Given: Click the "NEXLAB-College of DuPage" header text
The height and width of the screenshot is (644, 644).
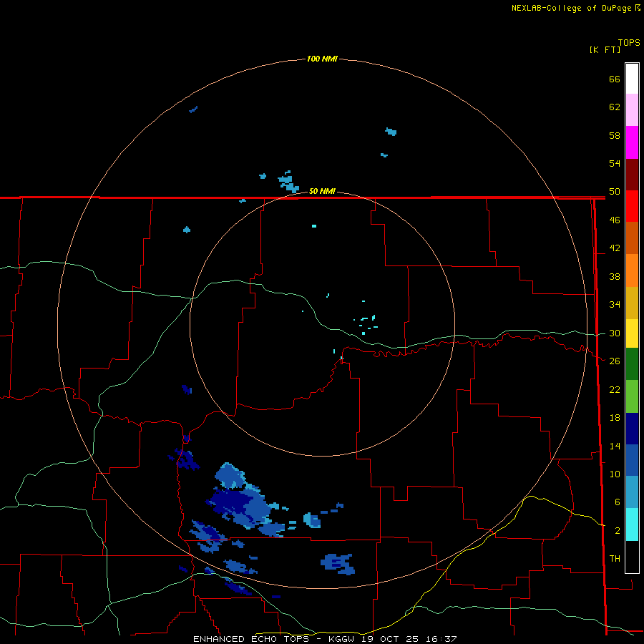Looking at the screenshot, I should pos(571,8).
